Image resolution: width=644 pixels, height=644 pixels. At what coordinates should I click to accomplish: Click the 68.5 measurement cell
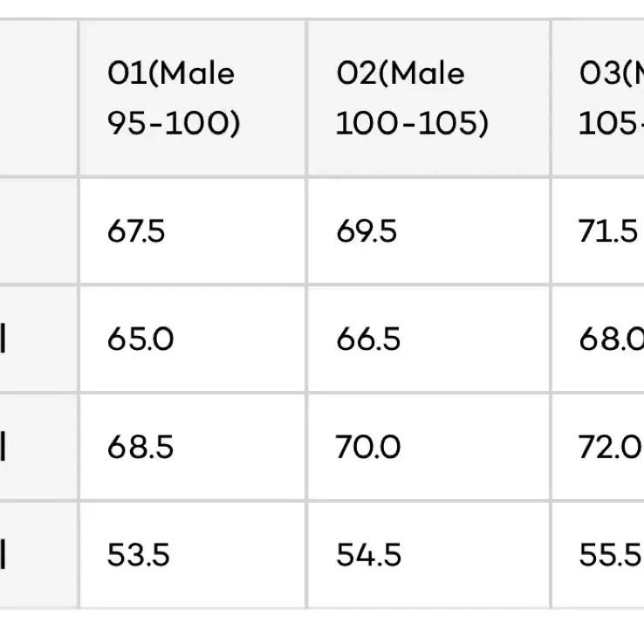point(192,447)
